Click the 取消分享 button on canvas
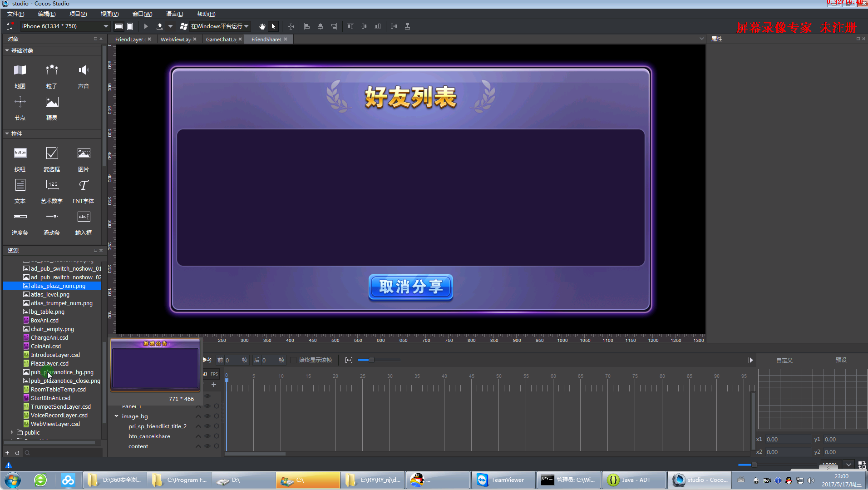The height and width of the screenshot is (490, 868). 411,287
